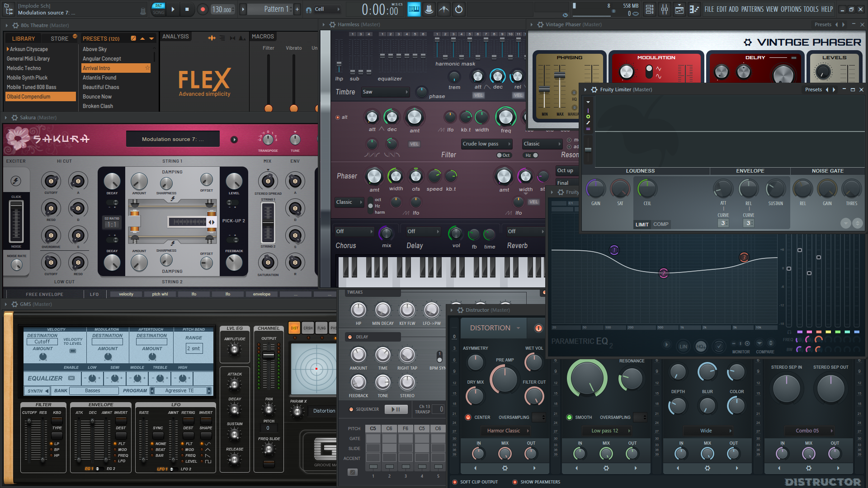Toggle the Delay enable switch in tweaks
The image size is (868, 488).
pos(350,337)
